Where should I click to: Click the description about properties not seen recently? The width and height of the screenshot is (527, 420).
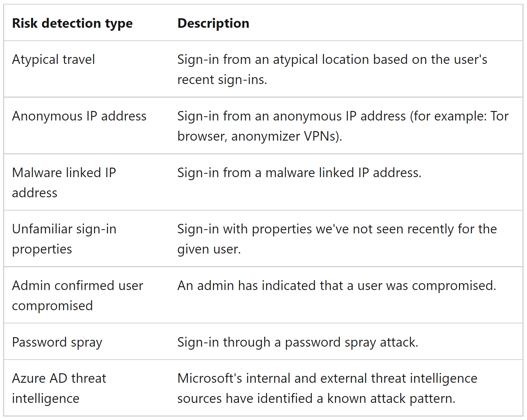[x=337, y=229]
